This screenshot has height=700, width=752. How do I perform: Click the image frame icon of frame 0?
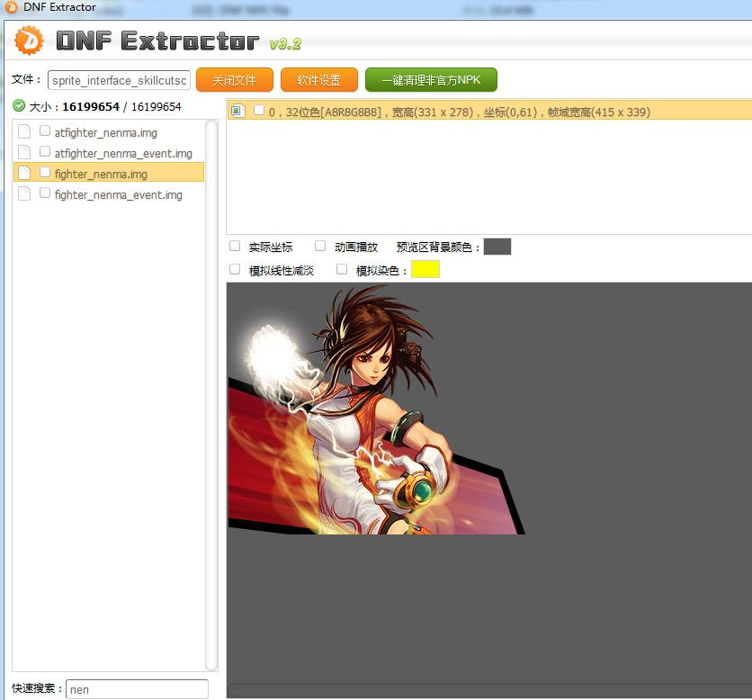click(x=237, y=111)
